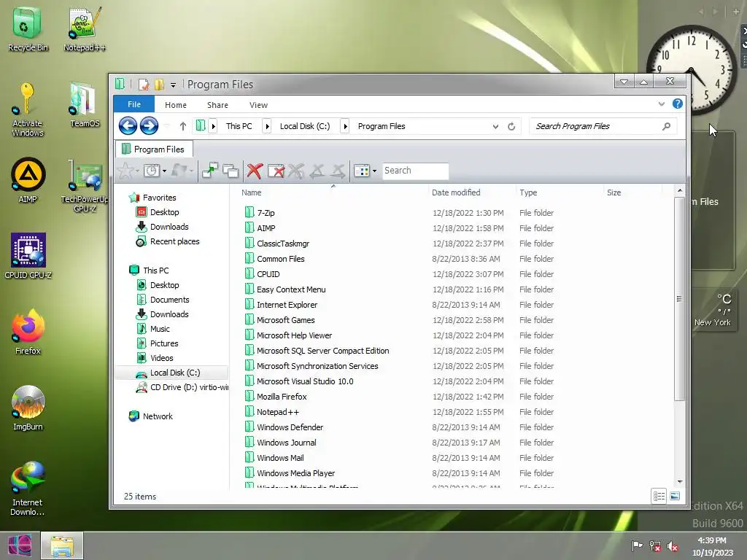Go up one folder level
The image size is (747, 560).
pyautogui.click(x=183, y=126)
